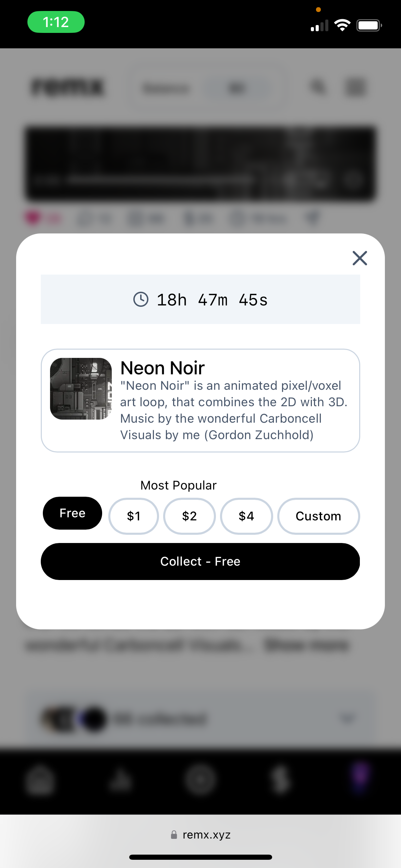Image resolution: width=401 pixels, height=868 pixels.
Task: Tap the lock icon next to remx.xyz
Action: click(x=174, y=834)
